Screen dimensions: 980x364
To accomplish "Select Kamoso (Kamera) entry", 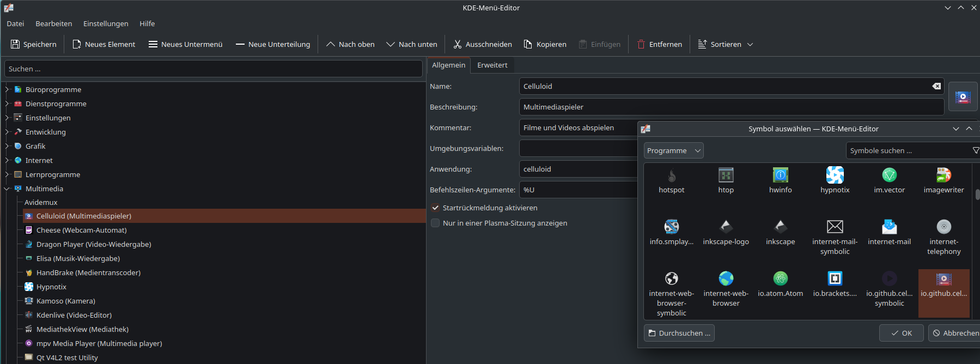I will click(x=65, y=301).
